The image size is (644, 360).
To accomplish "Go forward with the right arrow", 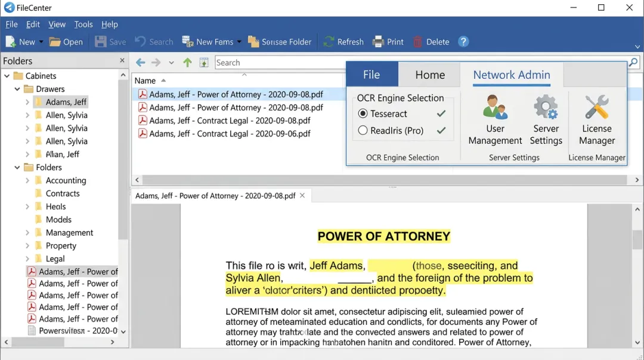I will point(156,63).
